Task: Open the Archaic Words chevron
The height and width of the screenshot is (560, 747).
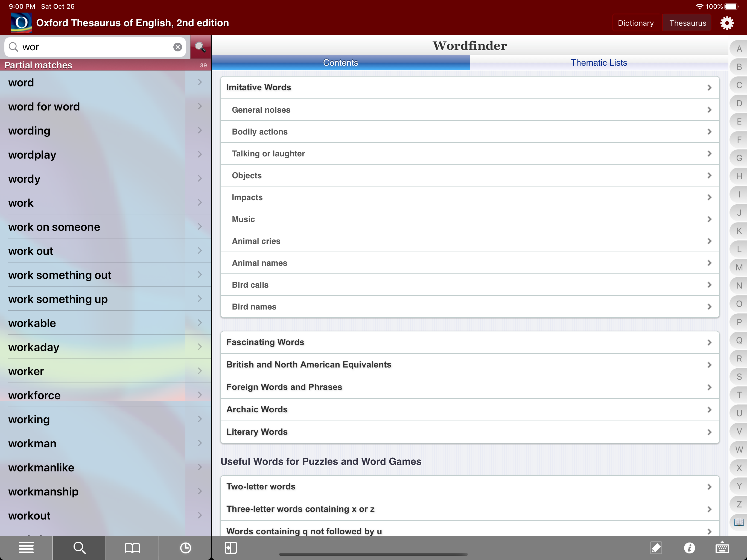Action: pyautogui.click(x=709, y=410)
